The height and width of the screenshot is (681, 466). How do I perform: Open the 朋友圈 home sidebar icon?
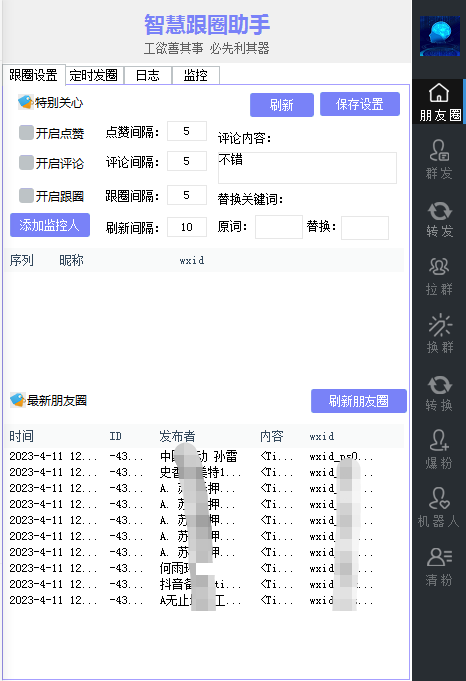439,102
